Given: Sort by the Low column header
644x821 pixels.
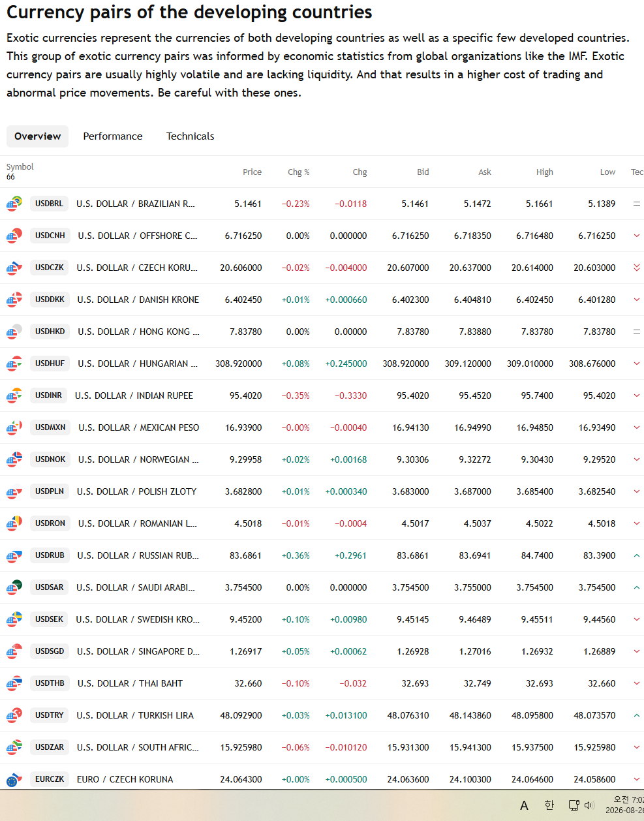Looking at the screenshot, I should [607, 172].
